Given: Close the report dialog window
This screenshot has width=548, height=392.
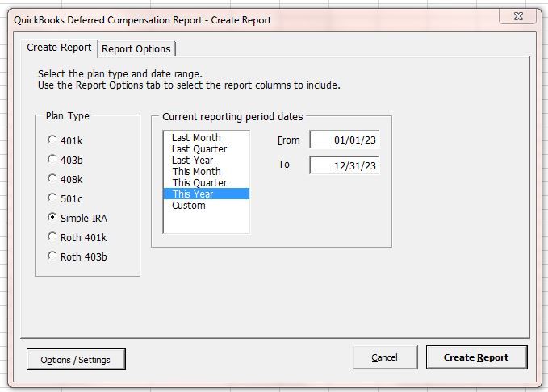Looking at the screenshot, I should [522, 17].
